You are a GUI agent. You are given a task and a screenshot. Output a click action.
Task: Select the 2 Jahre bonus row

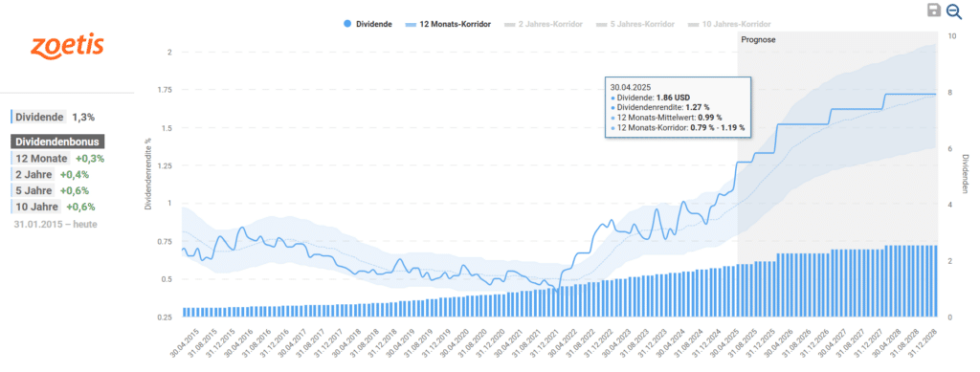pos(50,175)
